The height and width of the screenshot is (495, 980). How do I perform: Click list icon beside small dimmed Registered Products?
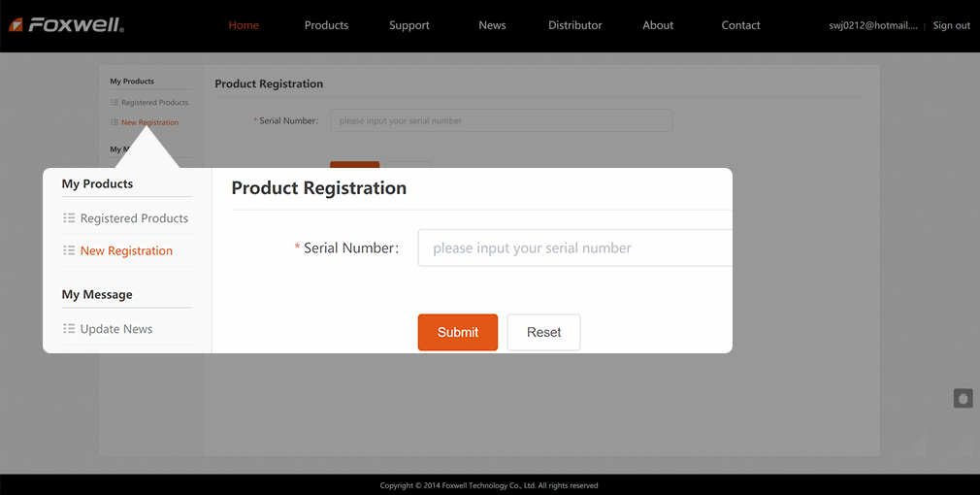[x=114, y=103]
